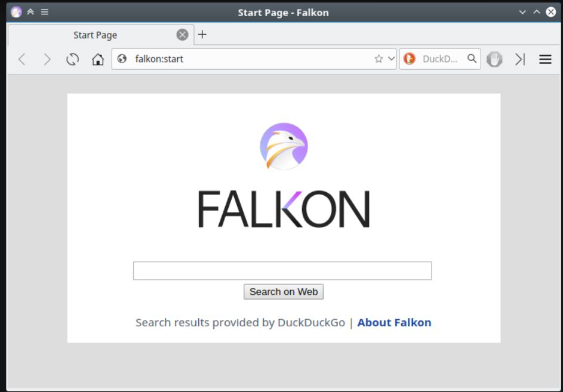
Task: Focus the start page search box
Action: (x=282, y=271)
